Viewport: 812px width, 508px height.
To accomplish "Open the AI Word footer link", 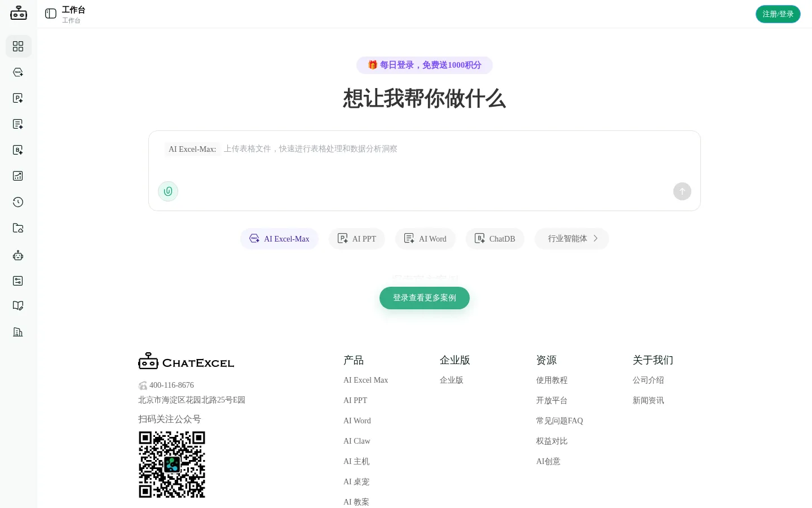I will click(x=357, y=421).
